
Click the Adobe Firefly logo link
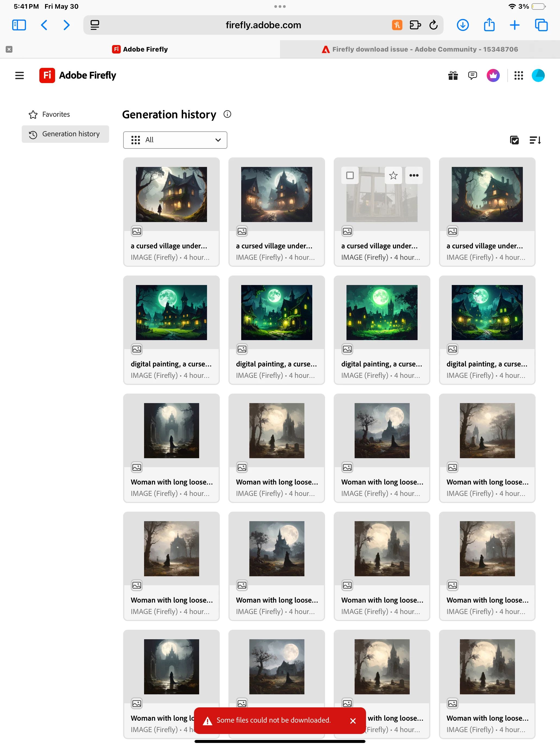click(x=78, y=75)
